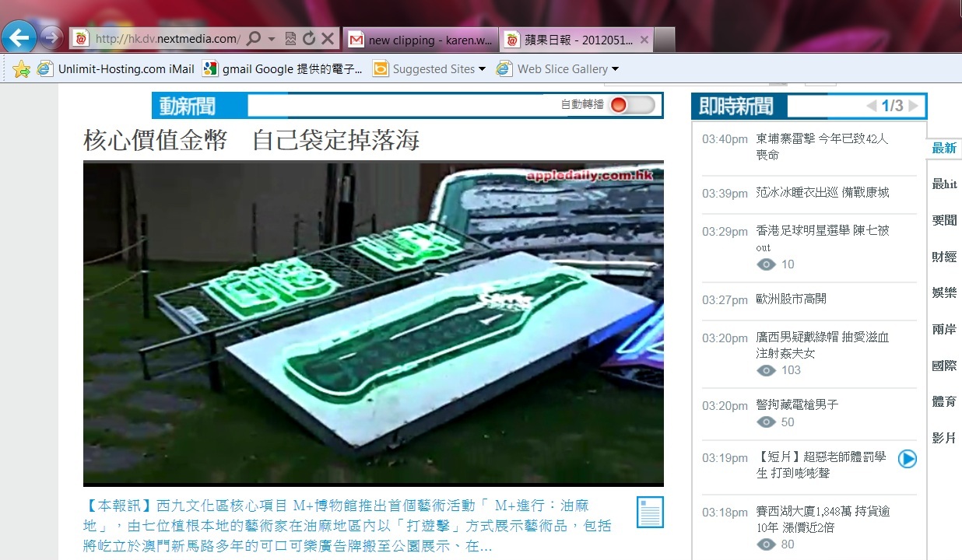The image size is (962, 560).
Task: Expand the Suggested Sites dropdown
Action: 482,69
